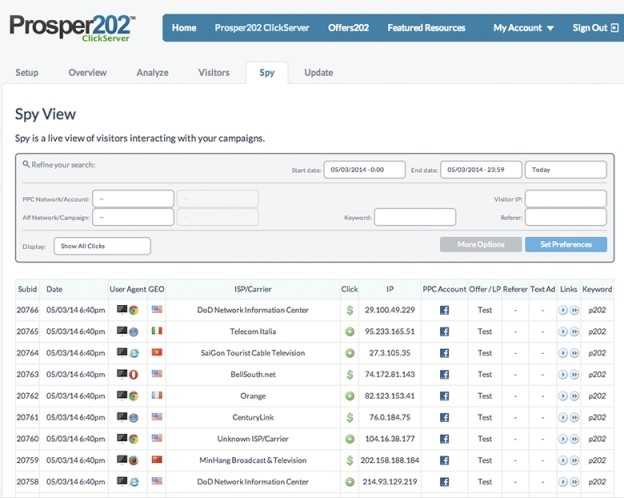Click the second Links double-arrow icon in row 20762
Image resolution: width=624 pixels, height=498 pixels.
pos(574,396)
